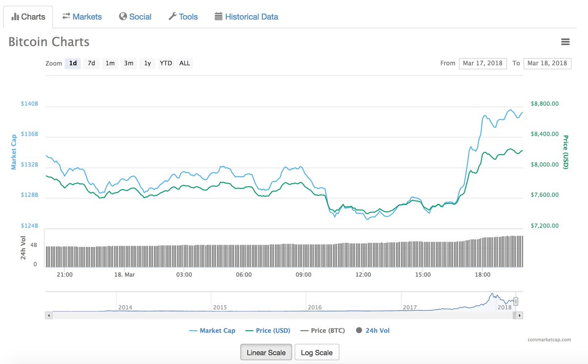Viewport: 588px width, 364px height.
Task: Toggle the 24h Vol legend item
Action: [372, 330]
